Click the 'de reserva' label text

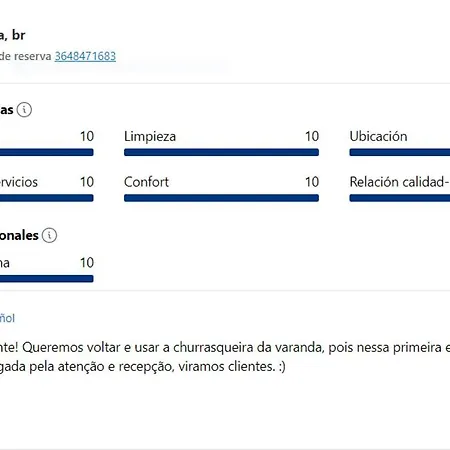(25, 56)
